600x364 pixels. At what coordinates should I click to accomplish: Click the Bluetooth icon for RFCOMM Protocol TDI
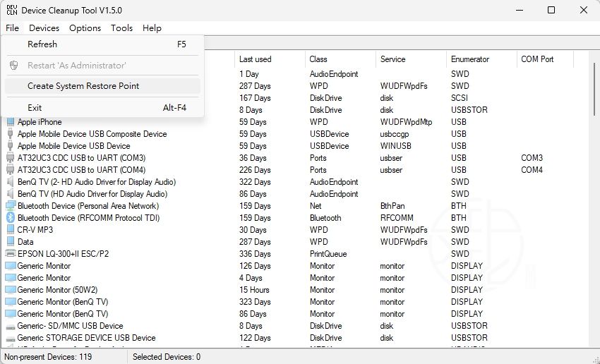coord(10,218)
